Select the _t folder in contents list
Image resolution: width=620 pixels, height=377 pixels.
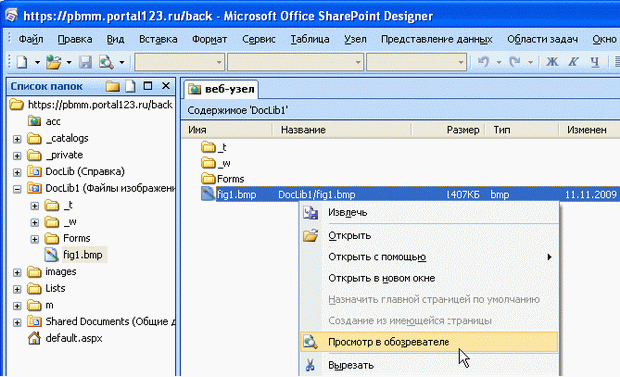(214, 148)
